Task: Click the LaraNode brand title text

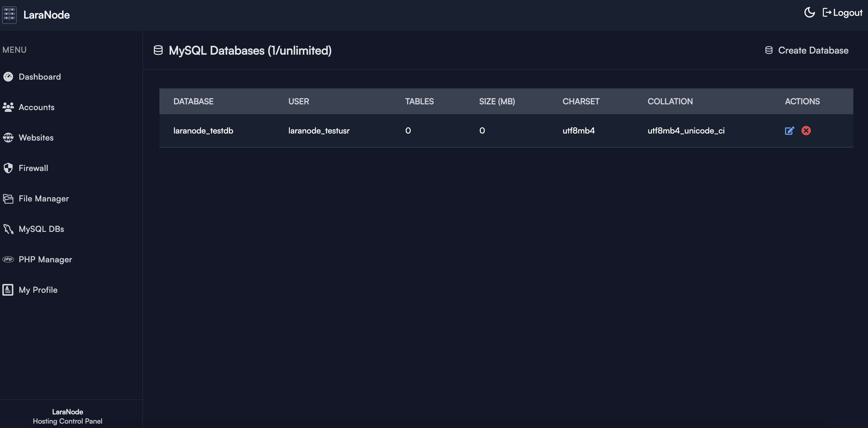Action: [47, 15]
